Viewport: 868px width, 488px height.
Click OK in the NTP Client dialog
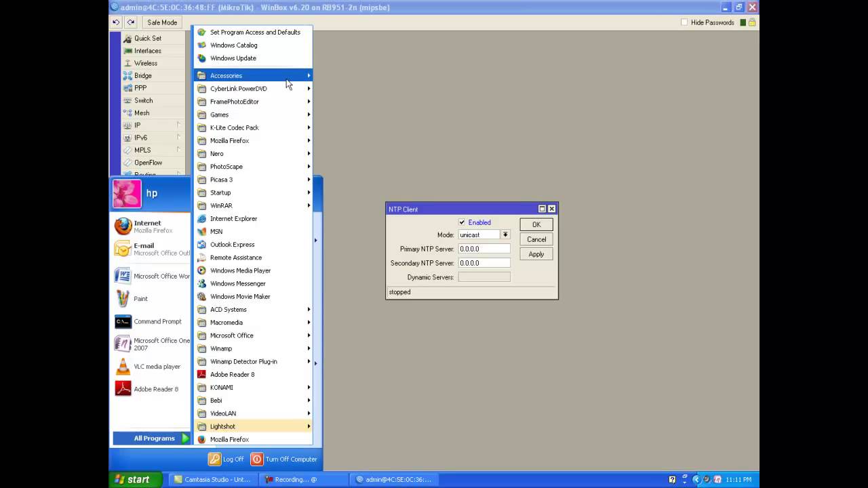point(536,224)
